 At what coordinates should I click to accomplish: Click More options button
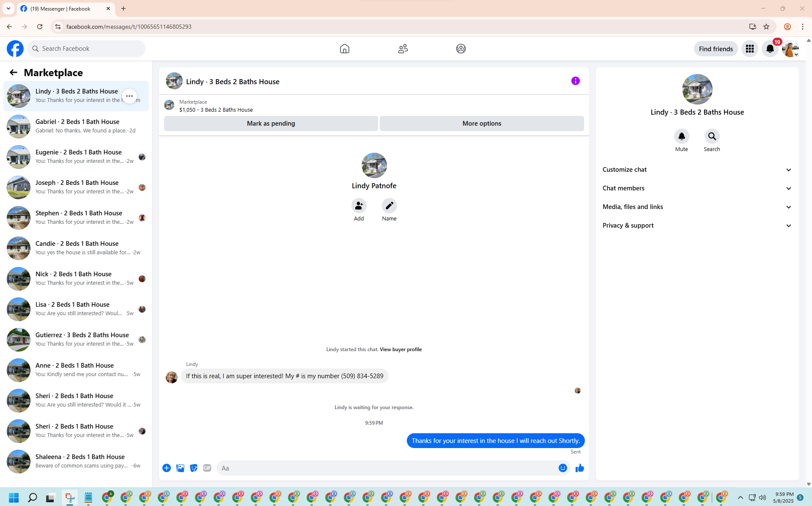click(482, 124)
